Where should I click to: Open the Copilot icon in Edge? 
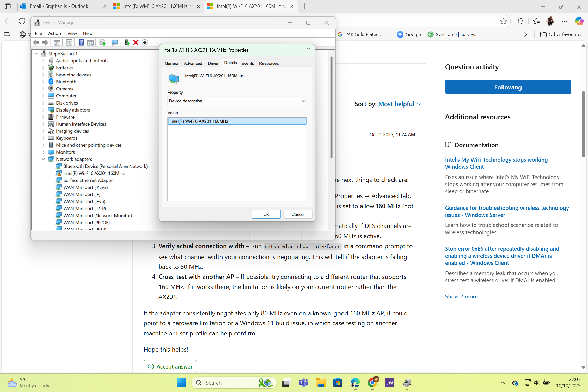tap(579, 21)
